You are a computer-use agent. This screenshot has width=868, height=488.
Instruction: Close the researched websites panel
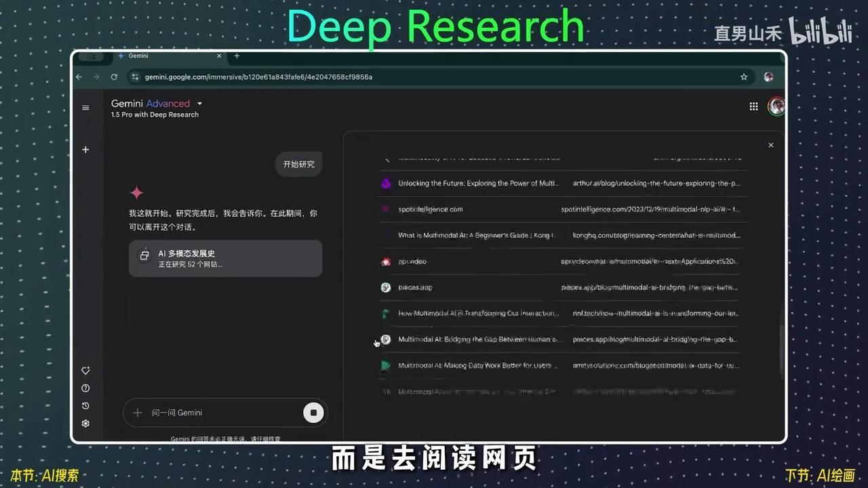[770, 145]
